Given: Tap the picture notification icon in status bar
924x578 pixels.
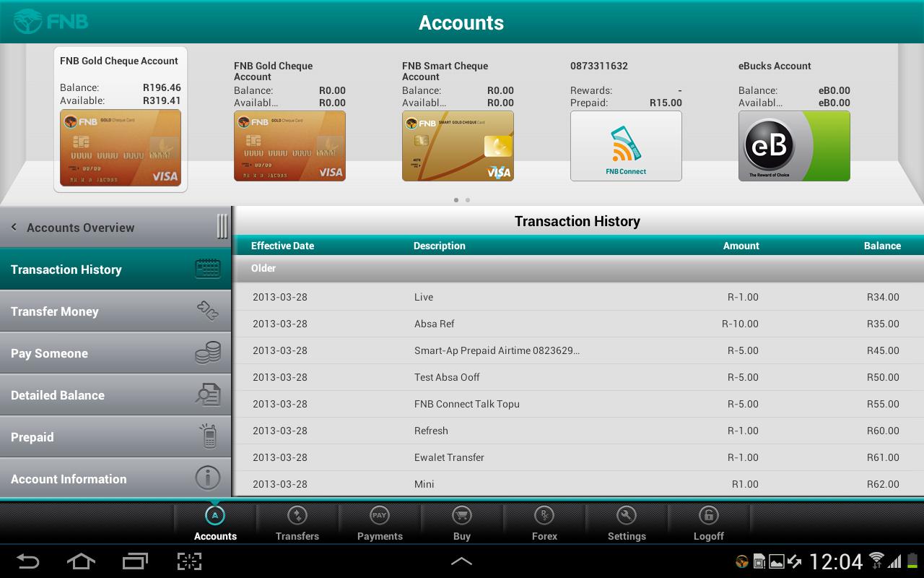Looking at the screenshot, I should click(x=777, y=561).
